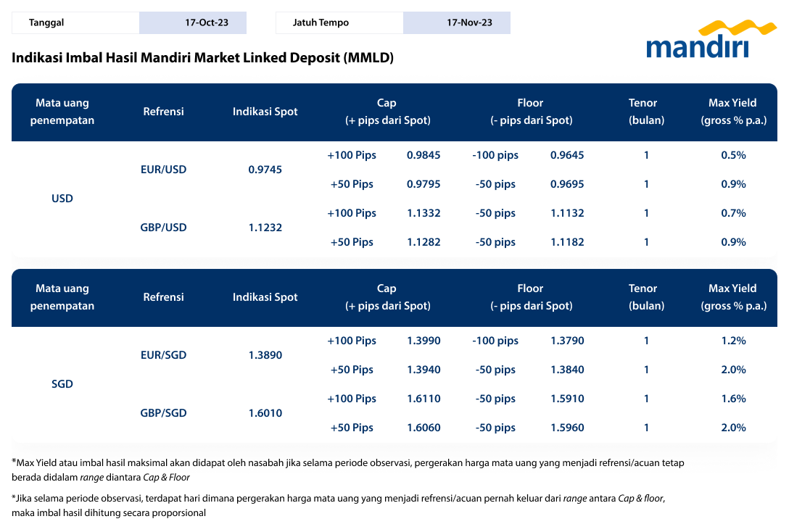The height and width of the screenshot is (532, 789).
Task: Click Mata uang penempatan header in SGD table
Action: click(x=62, y=297)
